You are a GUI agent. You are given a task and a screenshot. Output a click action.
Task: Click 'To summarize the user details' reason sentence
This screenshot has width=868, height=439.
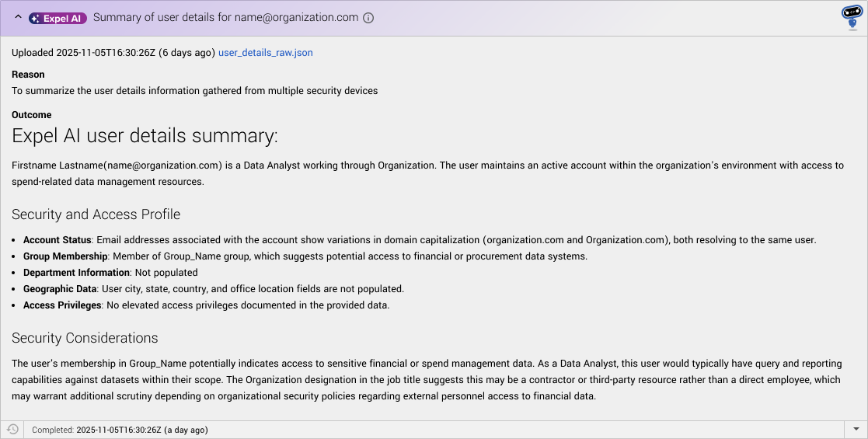pos(195,91)
